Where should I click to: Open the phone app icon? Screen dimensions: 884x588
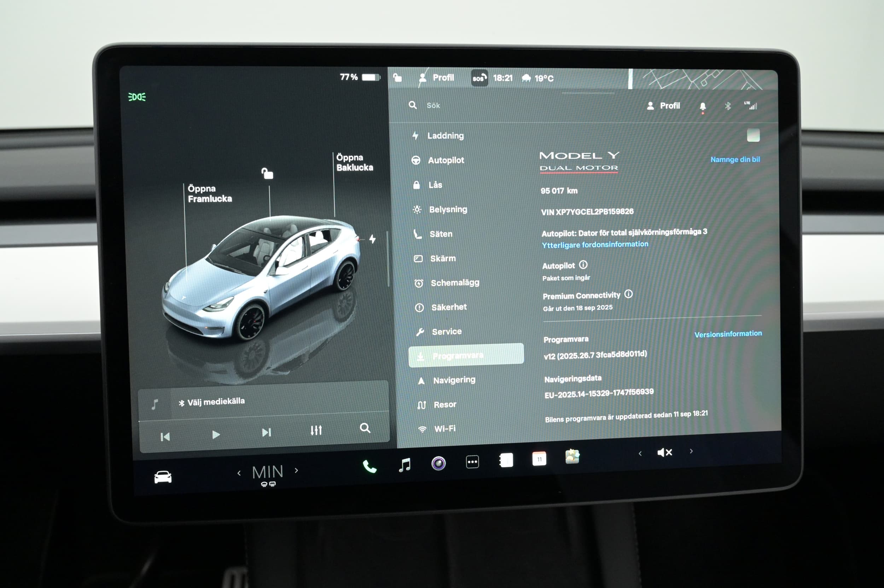point(370,466)
